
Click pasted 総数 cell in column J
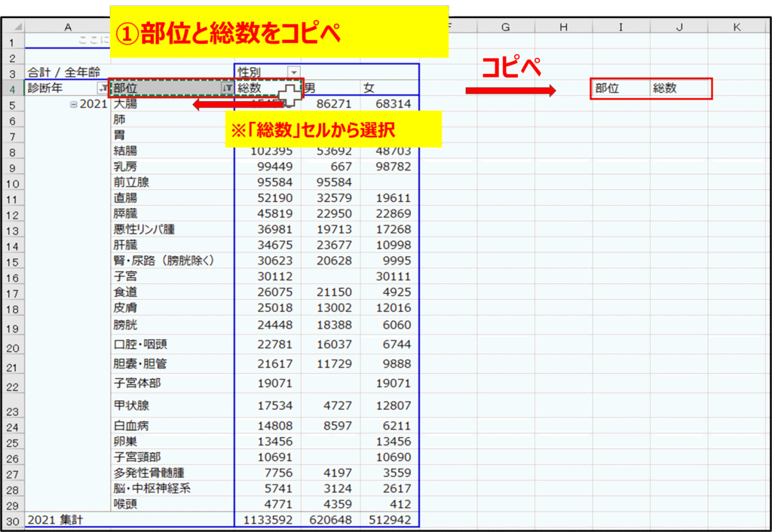point(679,88)
